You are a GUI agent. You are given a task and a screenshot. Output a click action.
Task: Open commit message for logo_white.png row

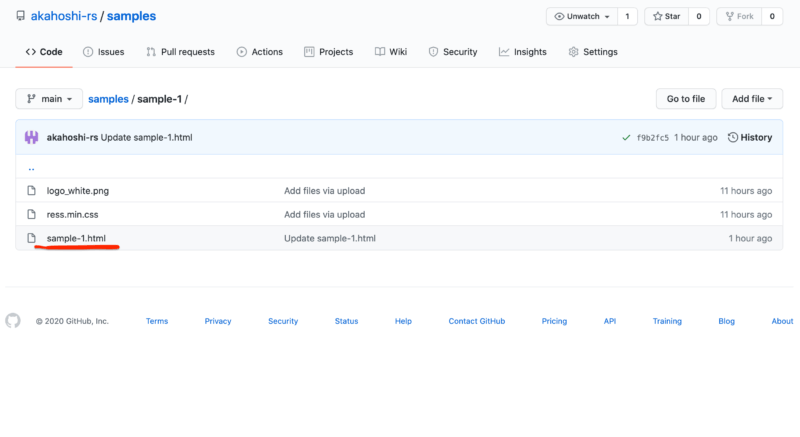324,191
